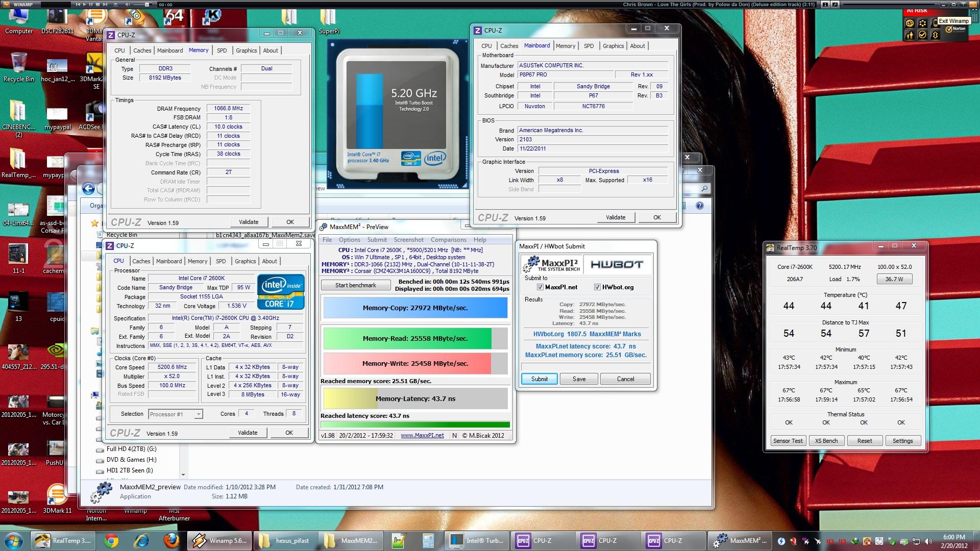Click system tray volume icon
980x551 pixels.
click(x=928, y=542)
